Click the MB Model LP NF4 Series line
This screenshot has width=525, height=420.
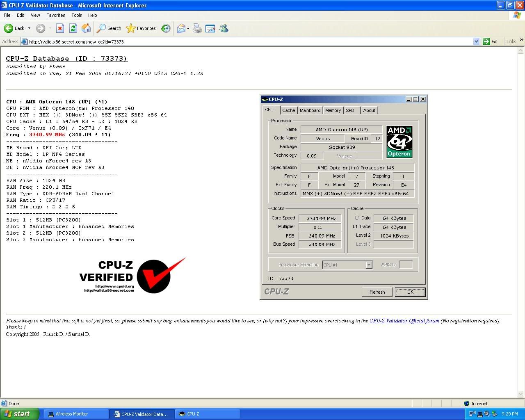point(46,154)
